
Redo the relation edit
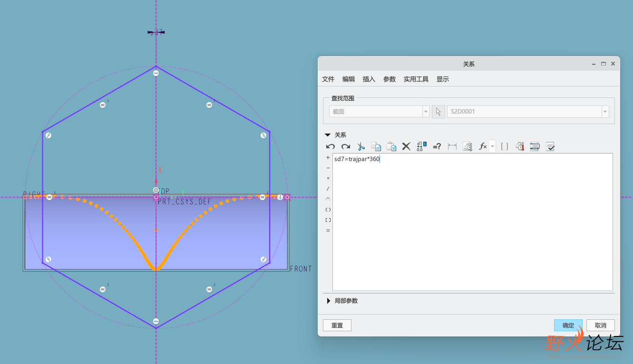click(x=346, y=147)
